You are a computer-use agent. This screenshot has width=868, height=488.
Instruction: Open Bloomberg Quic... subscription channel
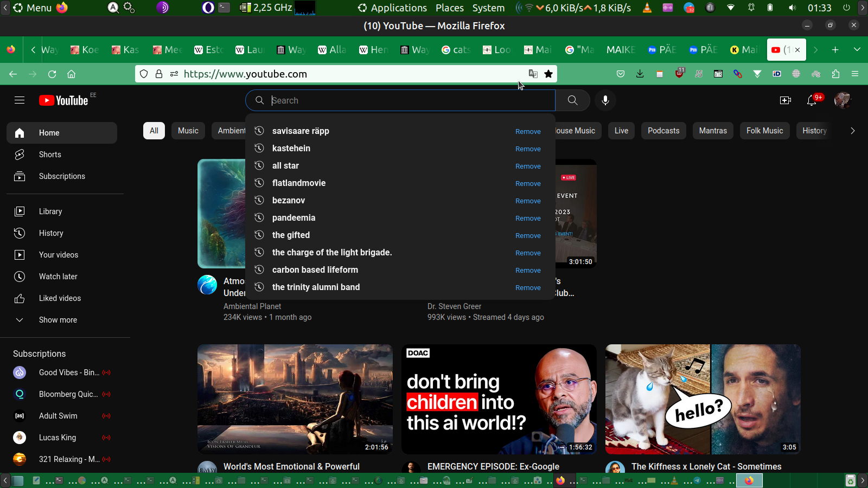click(x=62, y=394)
